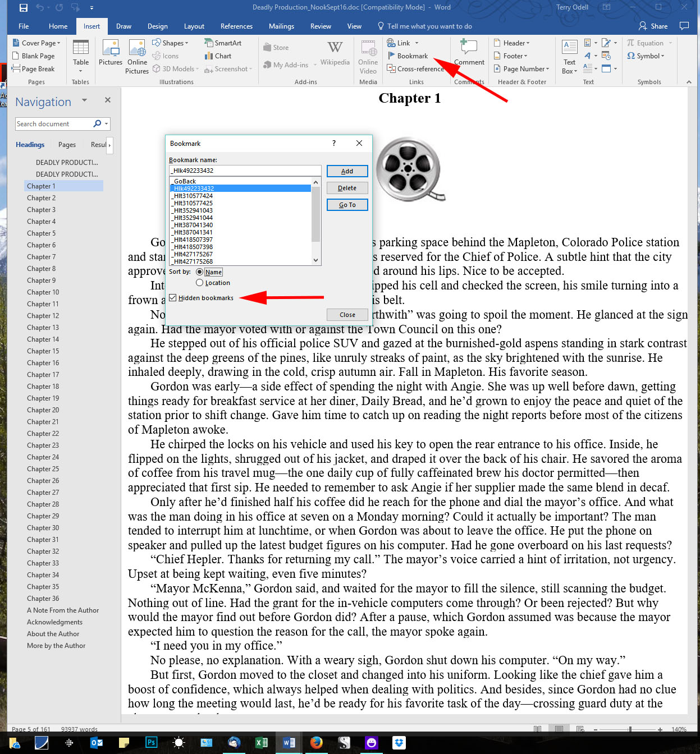Sort bookmarks by Location
Image resolution: width=700 pixels, height=754 pixels.
pyautogui.click(x=200, y=282)
